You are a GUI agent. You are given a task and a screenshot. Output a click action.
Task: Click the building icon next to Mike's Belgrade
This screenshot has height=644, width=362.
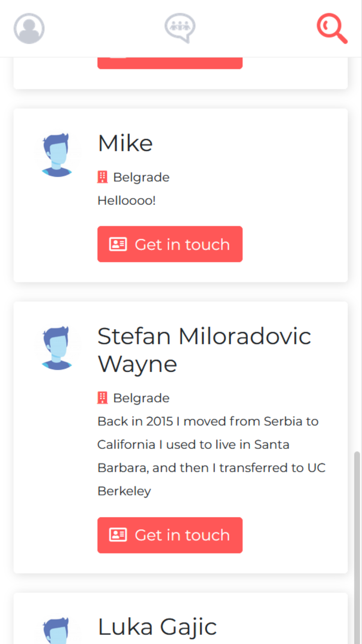coord(102,177)
